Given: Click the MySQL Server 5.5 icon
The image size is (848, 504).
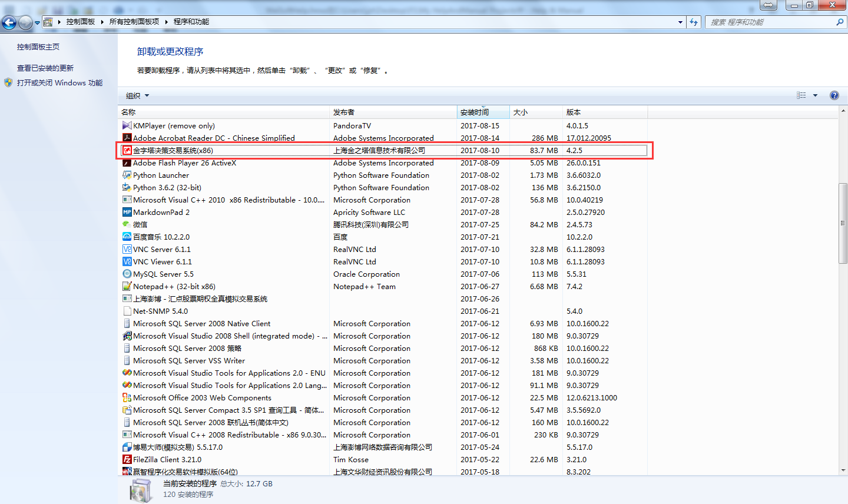Looking at the screenshot, I should 127,274.
